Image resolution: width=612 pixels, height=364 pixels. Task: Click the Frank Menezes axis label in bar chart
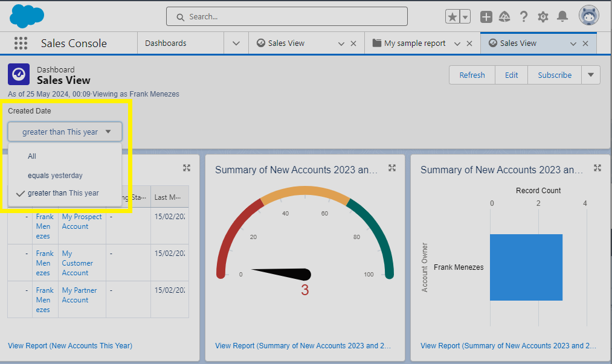point(459,267)
